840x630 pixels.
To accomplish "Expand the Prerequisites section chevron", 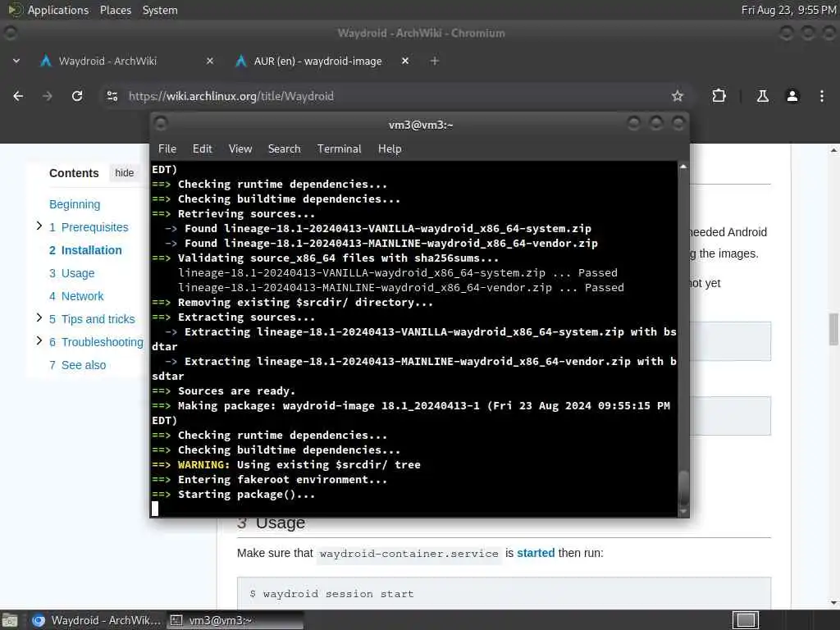I will point(39,226).
